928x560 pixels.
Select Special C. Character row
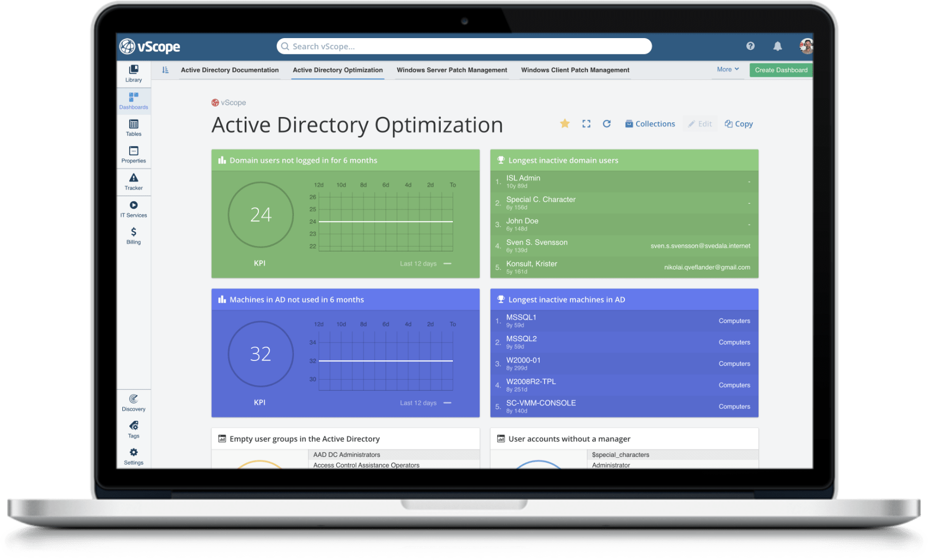pos(624,203)
